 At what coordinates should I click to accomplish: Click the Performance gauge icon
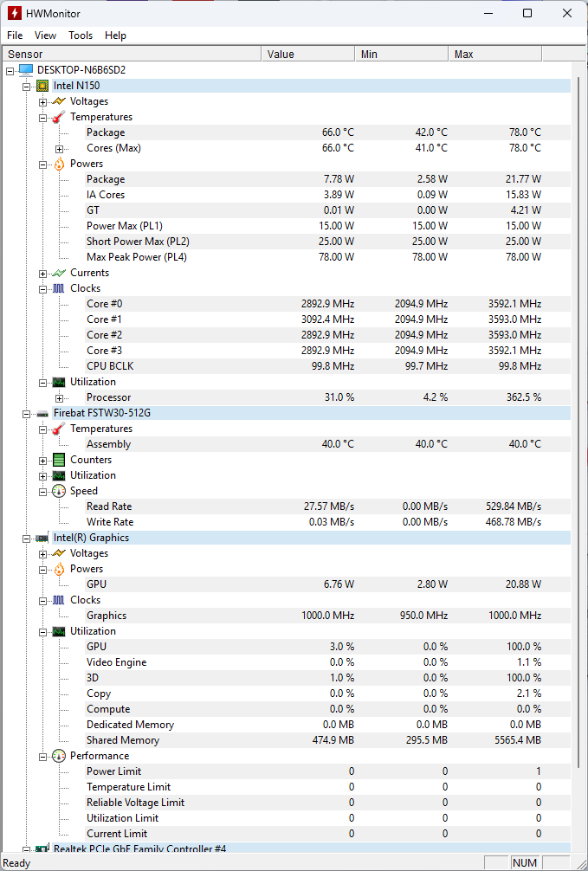coord(59,756)
